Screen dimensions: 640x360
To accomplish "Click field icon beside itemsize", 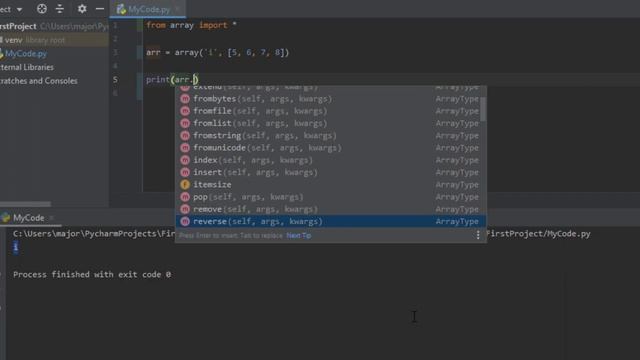I will [185, 184].
